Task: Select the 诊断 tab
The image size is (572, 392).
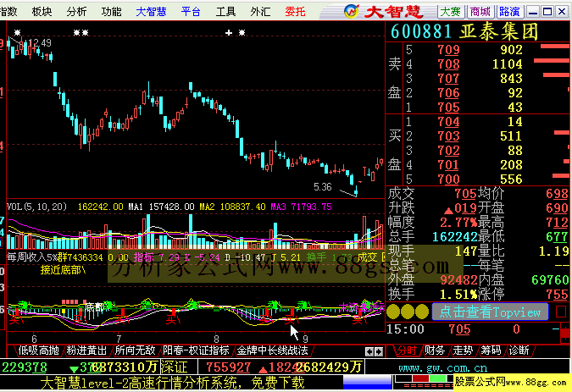Action: (x=519, y=351)
